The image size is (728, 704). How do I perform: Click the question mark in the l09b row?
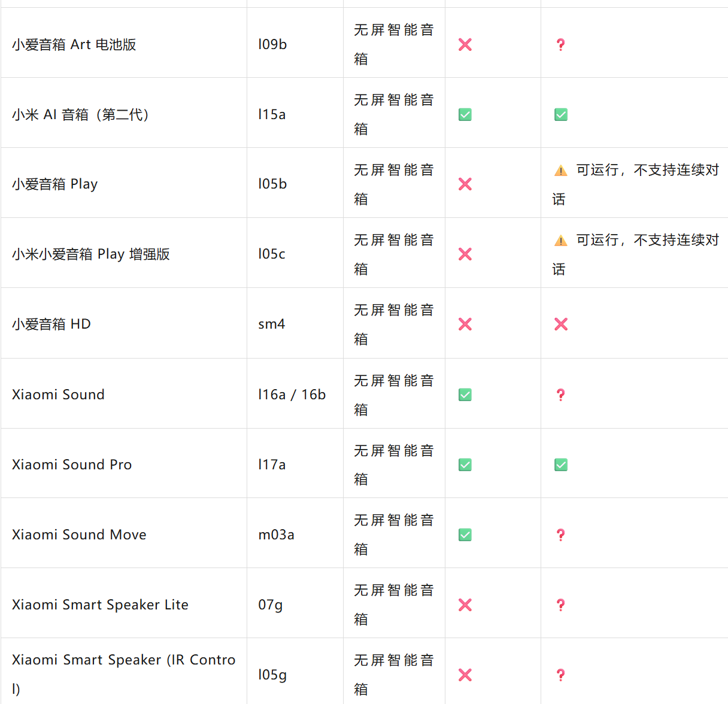(561, 44)
